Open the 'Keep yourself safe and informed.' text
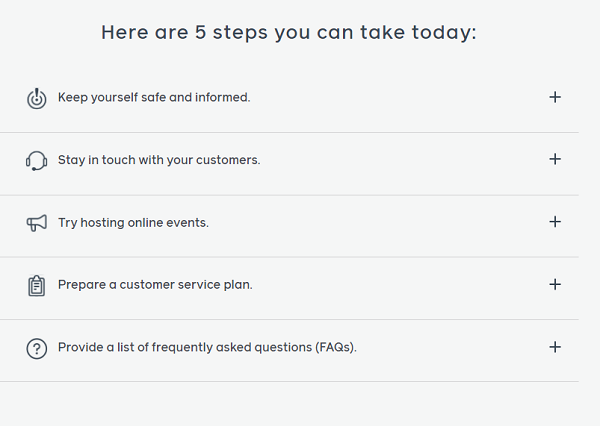The image size is (600, 426). (154, 98)
